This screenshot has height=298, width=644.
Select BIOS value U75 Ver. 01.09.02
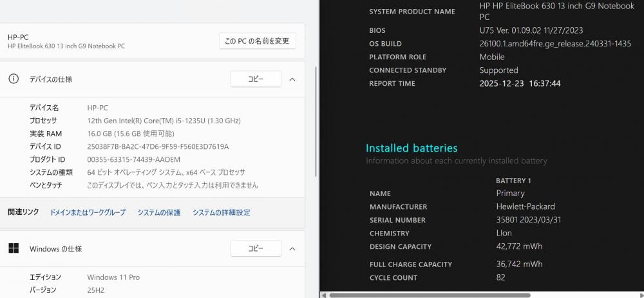(x=531, y=30)
